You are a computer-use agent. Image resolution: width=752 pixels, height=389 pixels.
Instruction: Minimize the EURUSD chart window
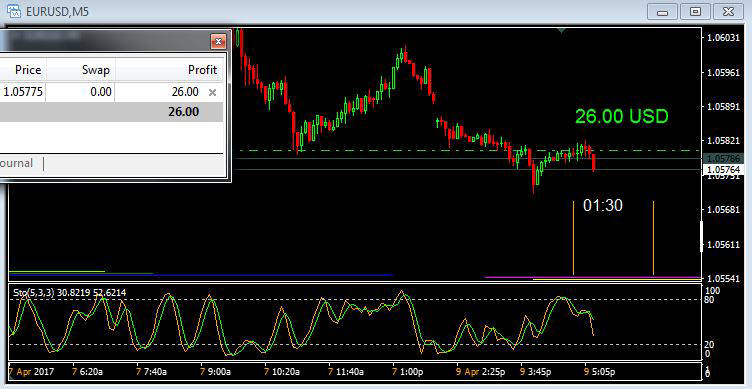click(663, 12)
